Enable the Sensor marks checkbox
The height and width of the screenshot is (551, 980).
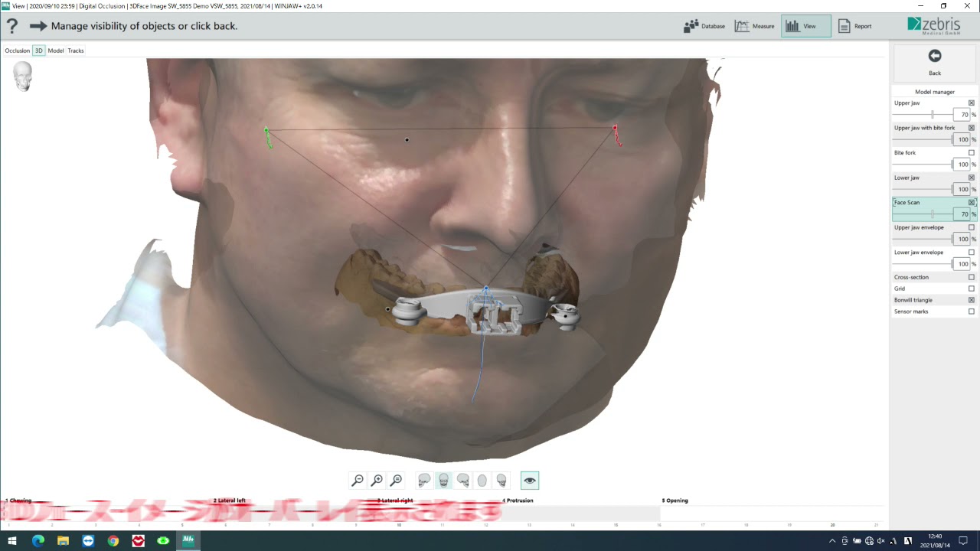(x=972, y=311)
